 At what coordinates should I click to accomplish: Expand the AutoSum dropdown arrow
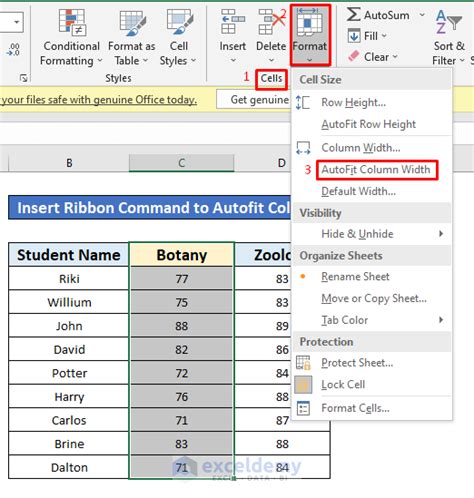[x=422, y=15]
